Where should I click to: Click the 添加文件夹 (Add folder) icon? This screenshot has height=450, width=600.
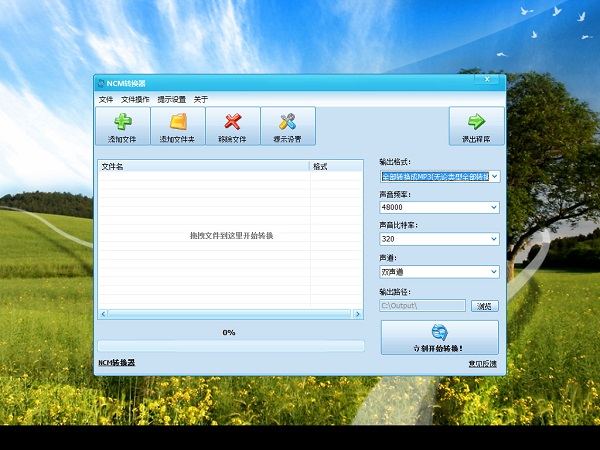[177, 126]
